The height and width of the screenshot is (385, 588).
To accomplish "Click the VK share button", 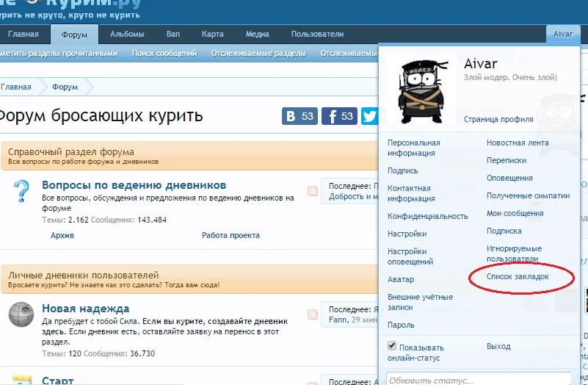I will coord(299,116).
